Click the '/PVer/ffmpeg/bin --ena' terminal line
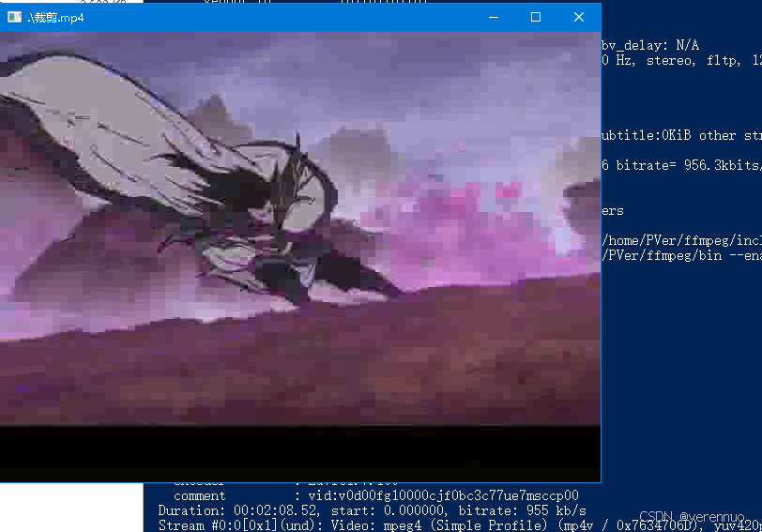This screenshot has height=532, width=762. [x=681, y=255]
